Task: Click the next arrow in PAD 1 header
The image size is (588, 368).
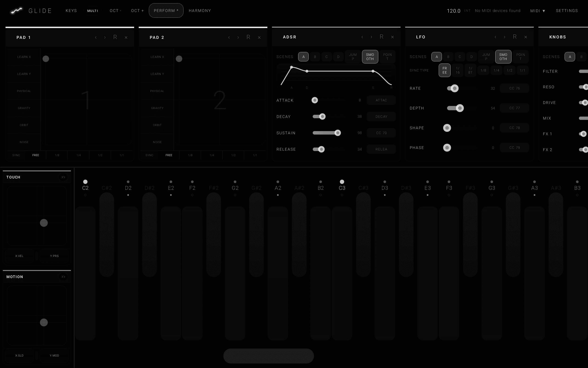Action: click(105, 37)
